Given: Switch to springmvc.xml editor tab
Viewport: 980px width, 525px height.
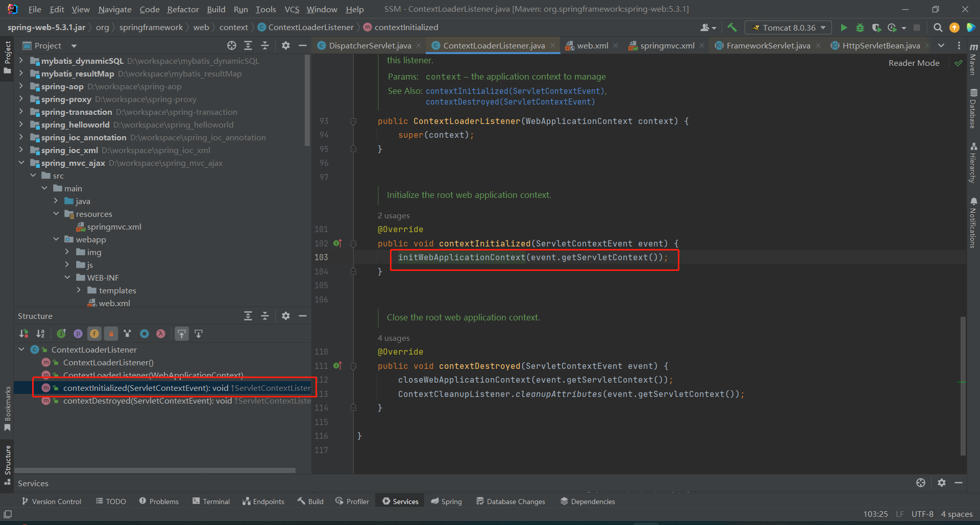Looking at the screenshot, I should pos(667,46).
